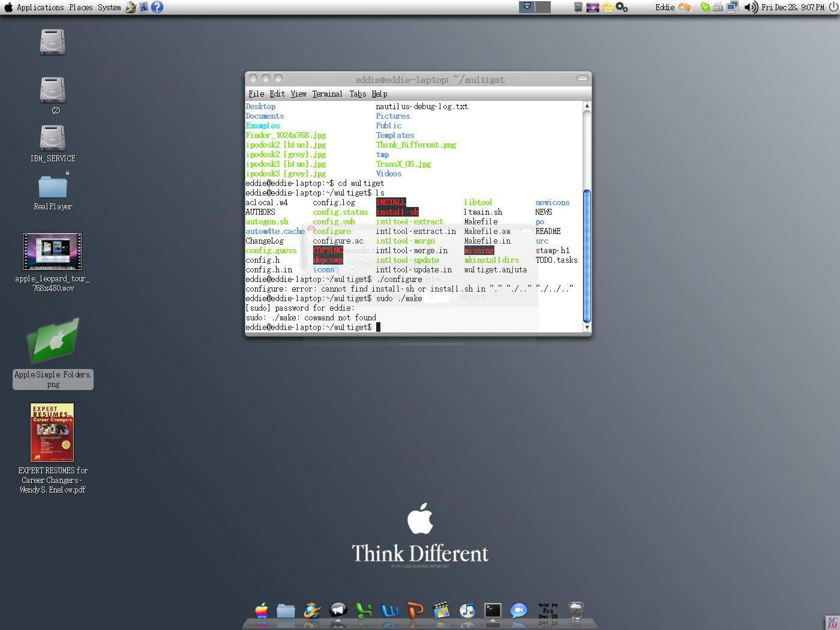Switch to the first workspace in the switcher
Screen dimensions: 840x630
[x=527, y=7]
